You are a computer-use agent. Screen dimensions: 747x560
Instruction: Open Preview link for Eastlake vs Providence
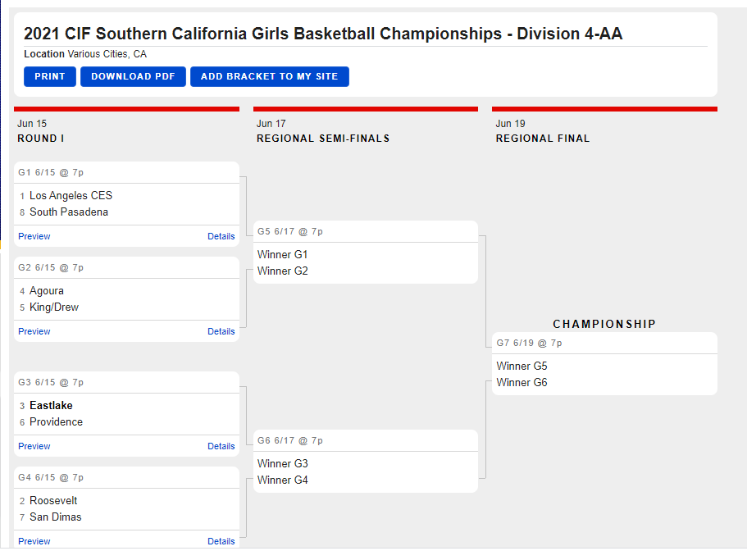click(34, 446)
